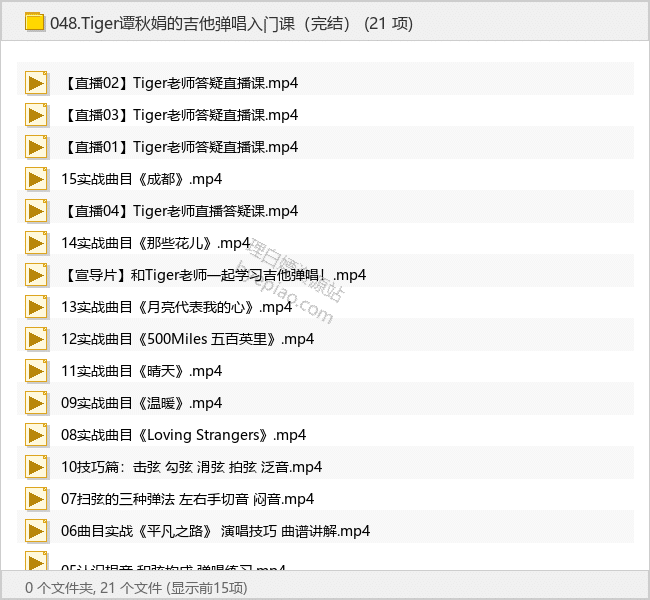Click the video icon for 12实战曲目《500Miles 五百英里》

(x=36, y=339)
